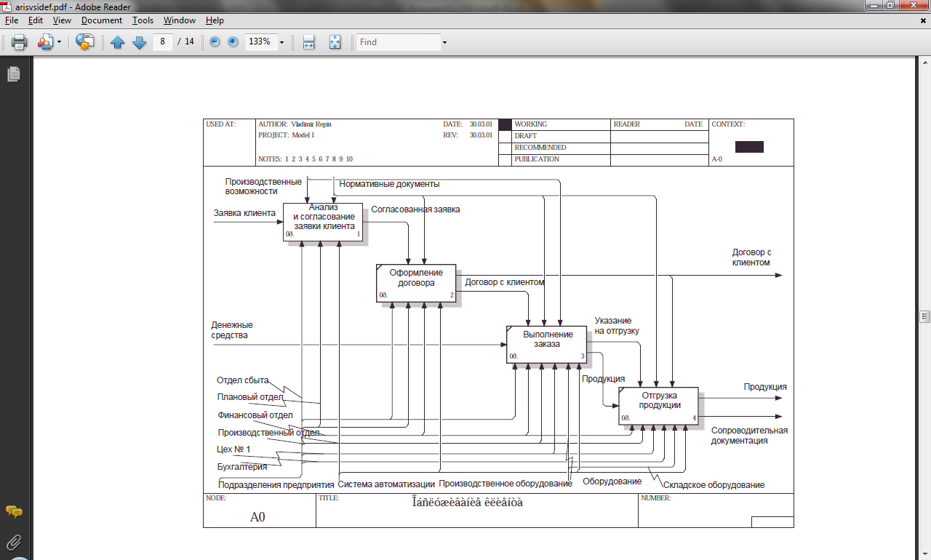931x560 pixels.
Task: Open the Document menu
Action: tap(102, 20)
